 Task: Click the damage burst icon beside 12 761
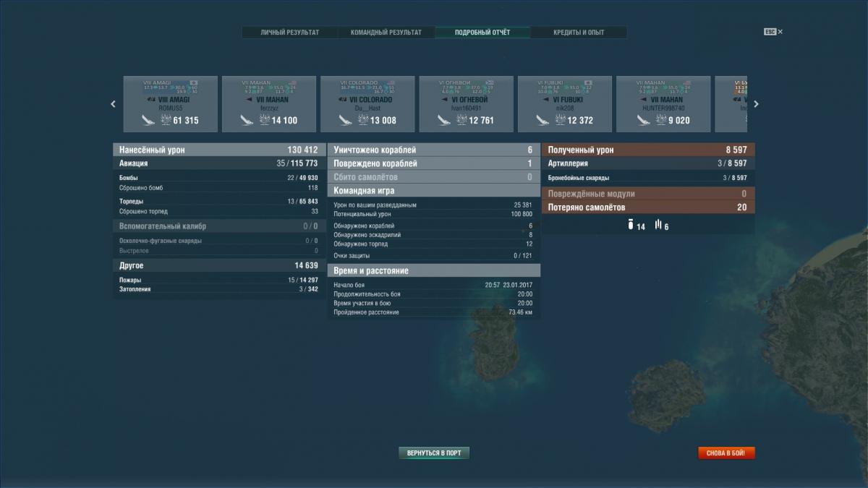tap(461, 120)
